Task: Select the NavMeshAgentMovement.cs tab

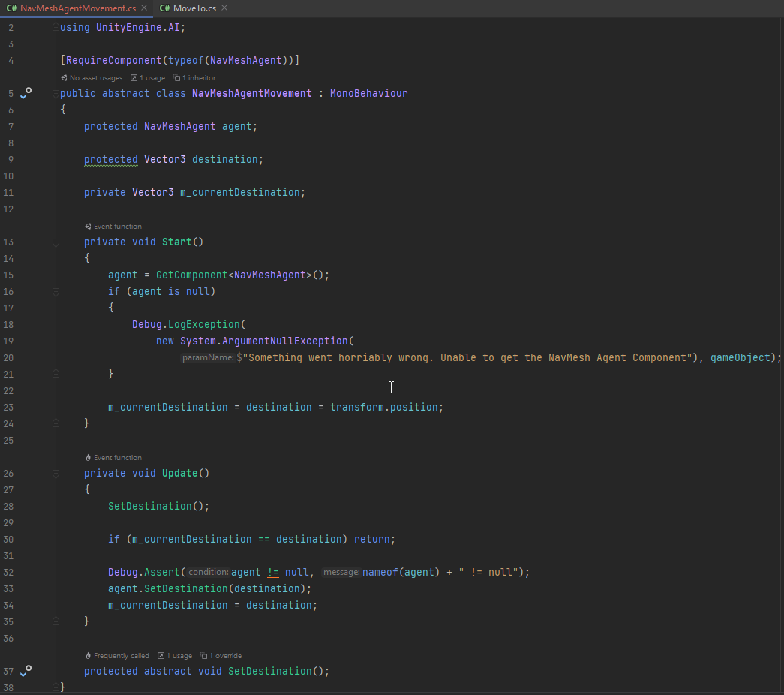Action: pos(78,8)
